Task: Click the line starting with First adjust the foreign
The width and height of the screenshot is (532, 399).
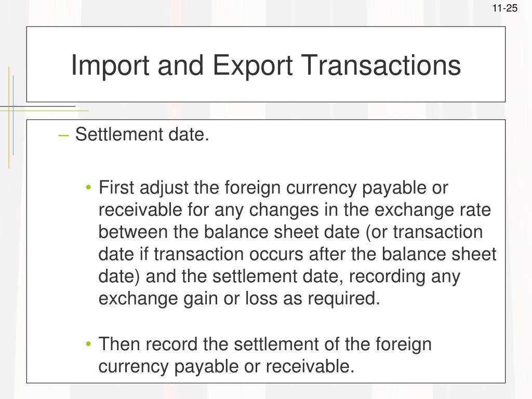Action: tap(273, 188)
